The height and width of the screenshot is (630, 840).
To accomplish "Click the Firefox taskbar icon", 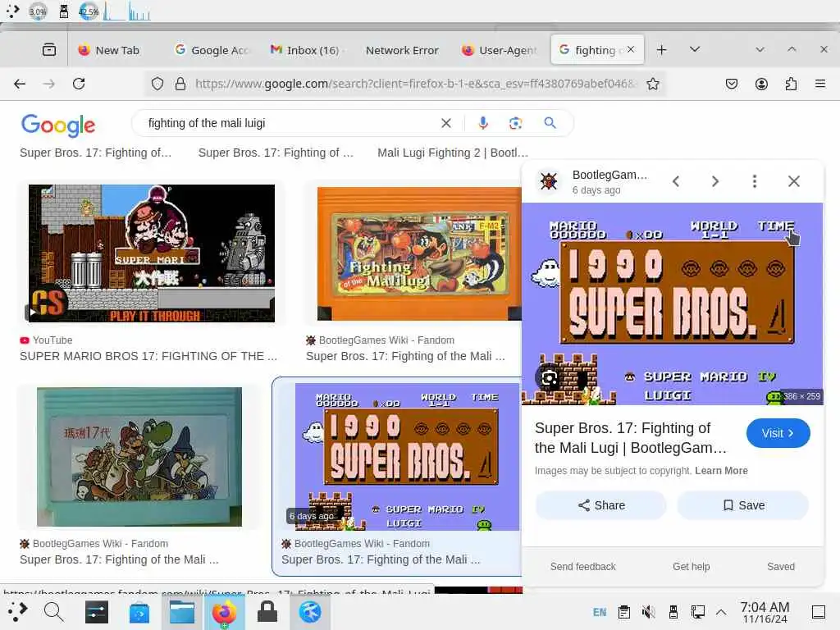I will pyautogui.click(x=225, y=611).
